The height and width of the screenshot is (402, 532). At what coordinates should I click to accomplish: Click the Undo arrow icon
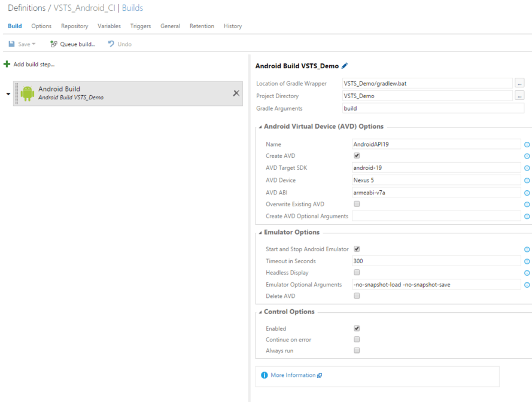[x=111, y=44]
